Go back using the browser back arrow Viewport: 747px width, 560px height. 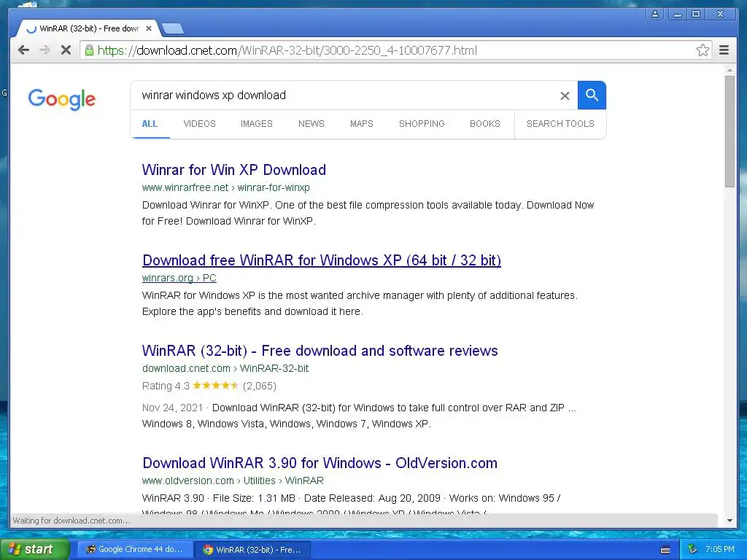coord(24,50)
